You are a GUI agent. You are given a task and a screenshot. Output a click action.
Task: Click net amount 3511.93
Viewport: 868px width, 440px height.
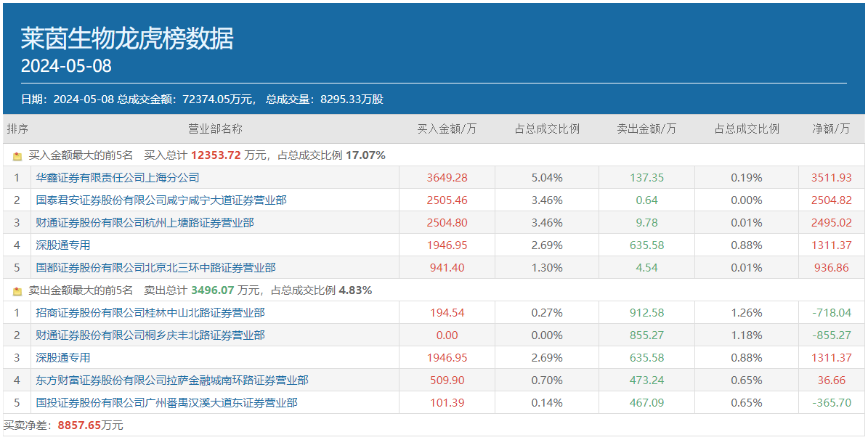coord(832,178)
